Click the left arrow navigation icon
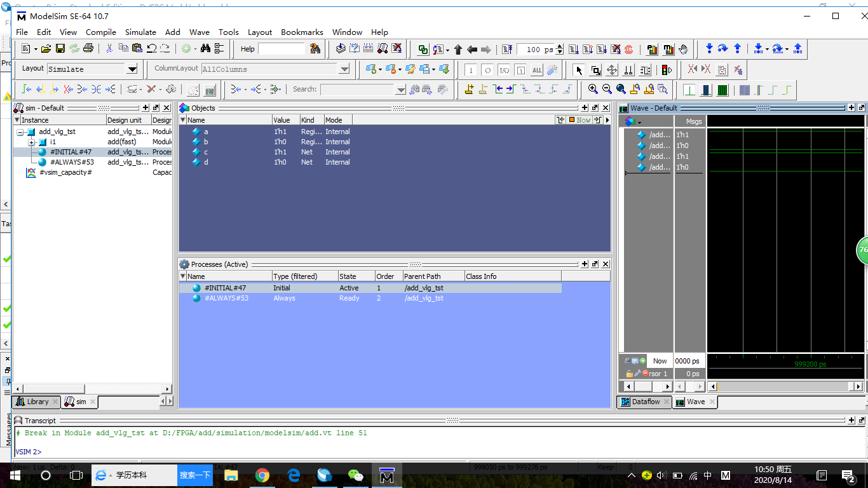This screenshot has width=868, height=488. coord(471,49)
